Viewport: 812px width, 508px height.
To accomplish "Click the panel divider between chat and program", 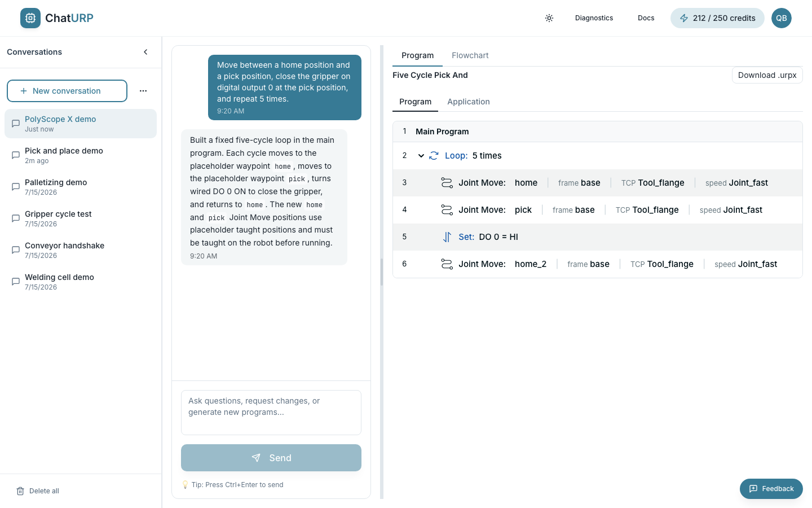I will pyautogui.click(x=382, y=272).
